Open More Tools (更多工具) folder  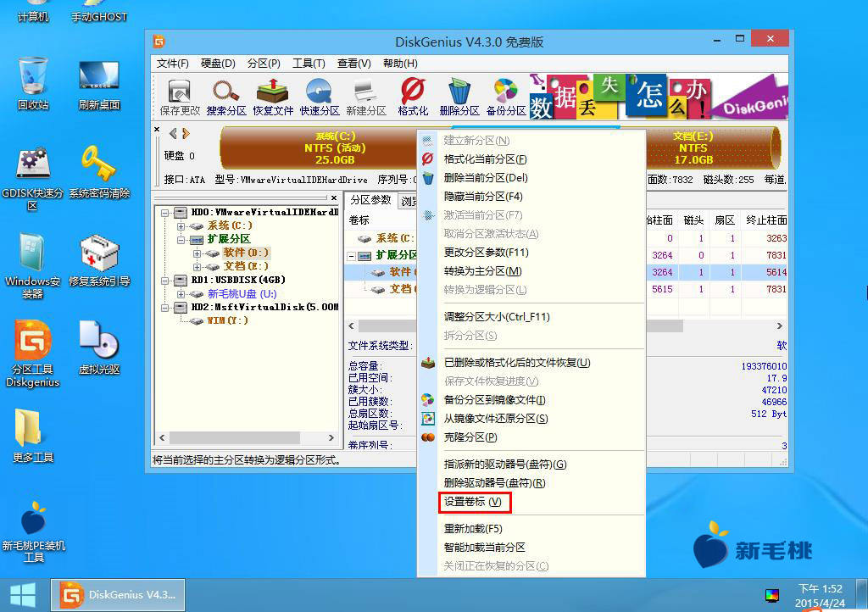[x=33, y=436]
